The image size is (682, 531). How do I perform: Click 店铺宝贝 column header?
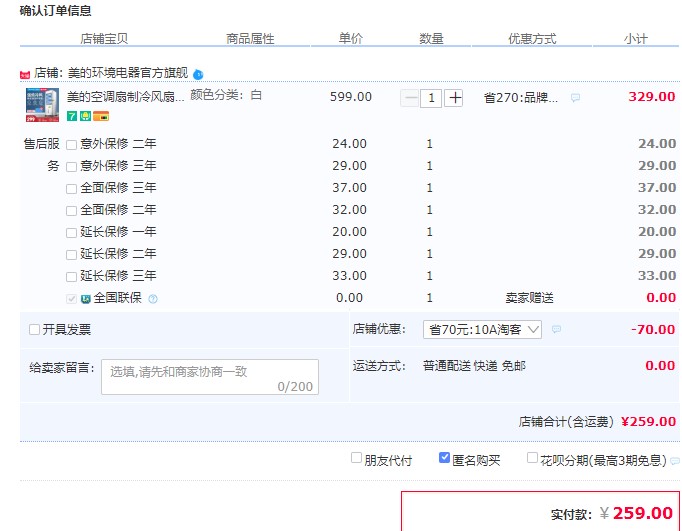(104, 39)
